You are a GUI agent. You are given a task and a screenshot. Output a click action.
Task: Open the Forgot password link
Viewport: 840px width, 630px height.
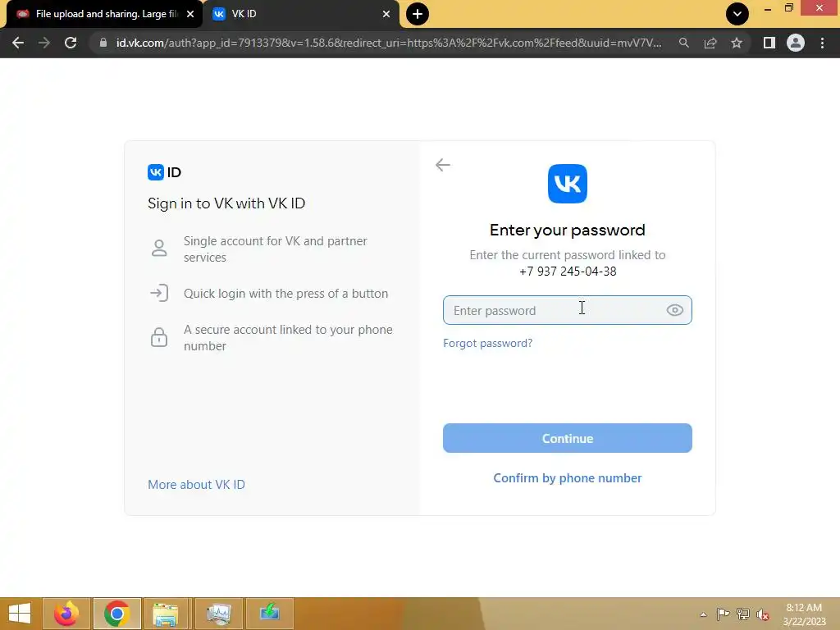(x=487, y=343)
